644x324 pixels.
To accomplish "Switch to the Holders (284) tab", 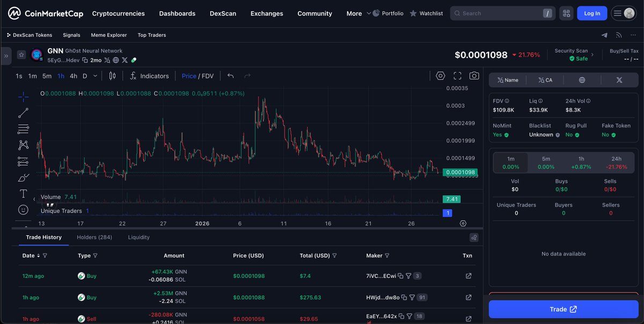I will click(x=94, y=237).
